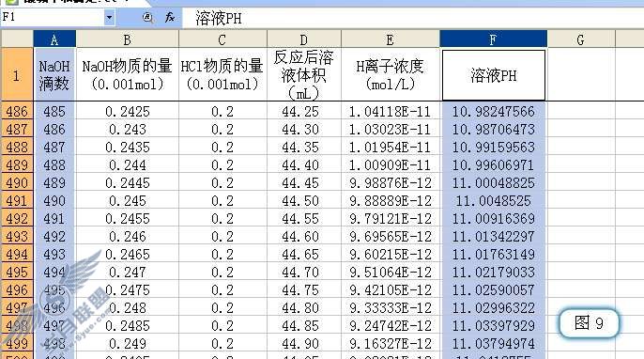Click the selected cell 溶液PH in column F
Image resolution: width=644 pixels, height=359 pixels.
click(493, 75)
